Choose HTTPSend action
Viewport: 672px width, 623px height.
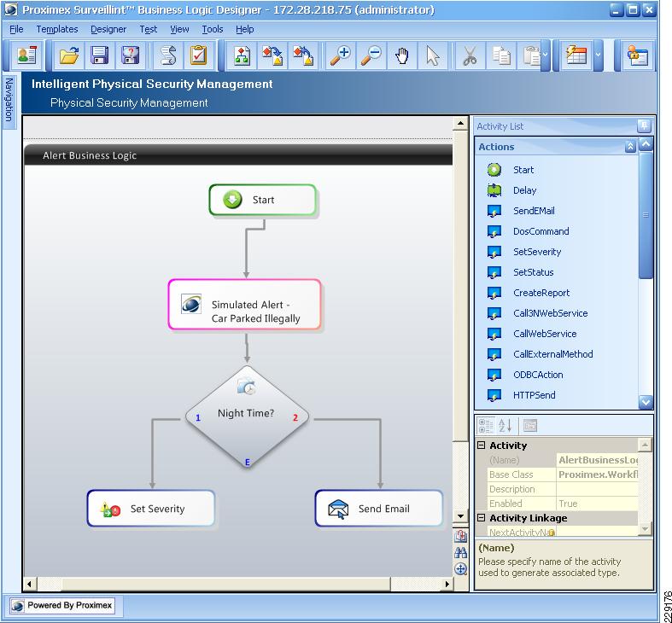click(x=534, y=395)
